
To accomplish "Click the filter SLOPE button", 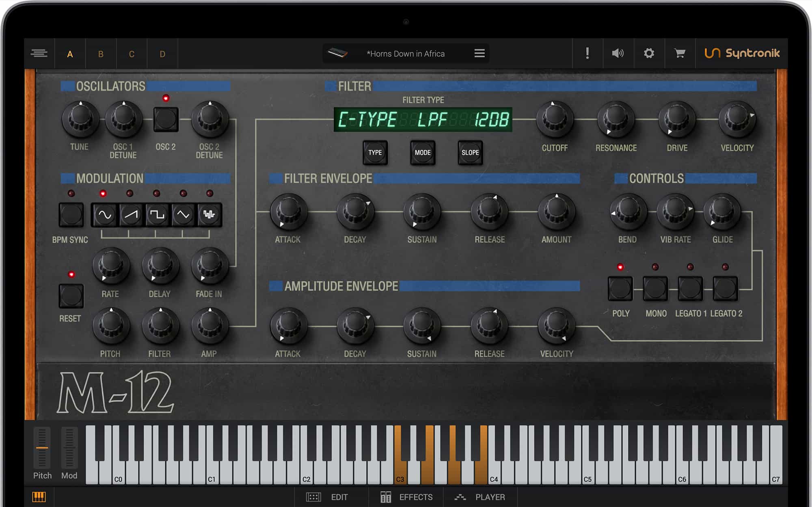I will tap(470, 153).
